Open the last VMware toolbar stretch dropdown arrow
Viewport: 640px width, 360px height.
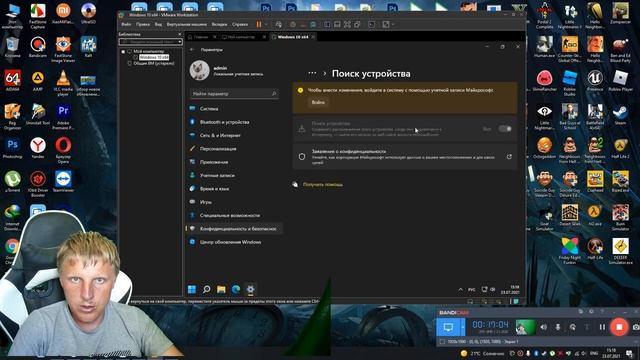pyautogui.click(x=393, y=24)
